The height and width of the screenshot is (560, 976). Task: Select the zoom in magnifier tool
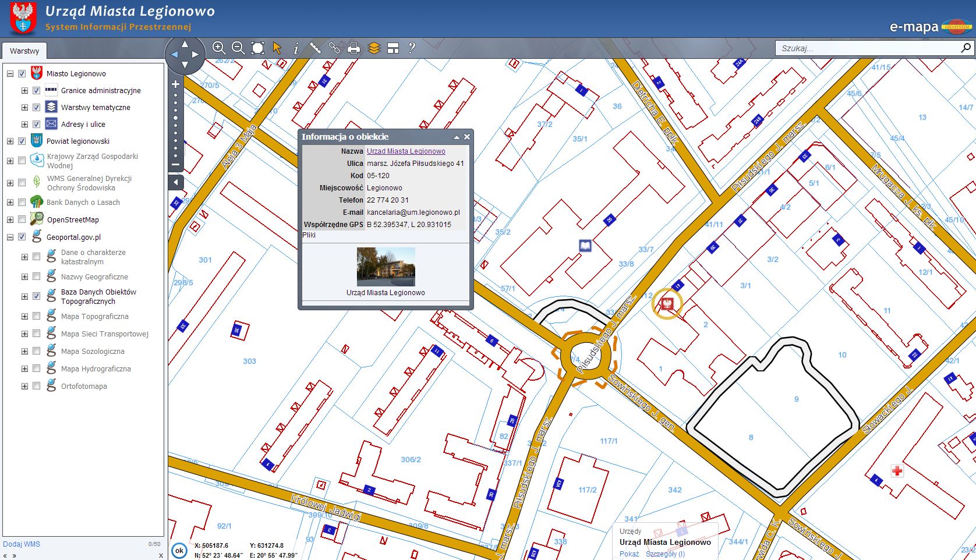218,48
